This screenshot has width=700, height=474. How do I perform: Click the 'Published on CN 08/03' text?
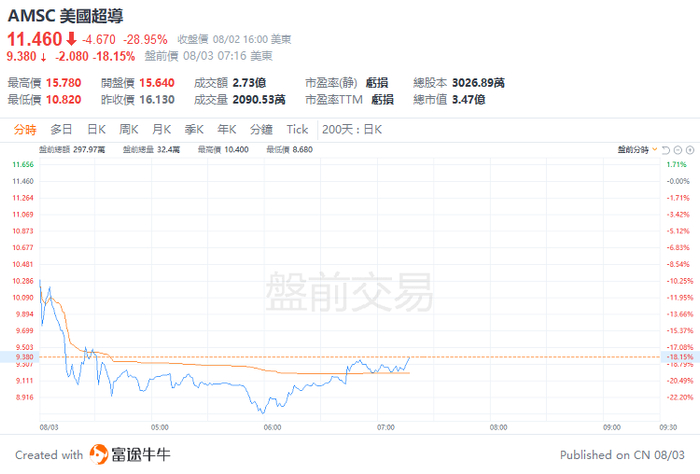click(x=618, y=455)
